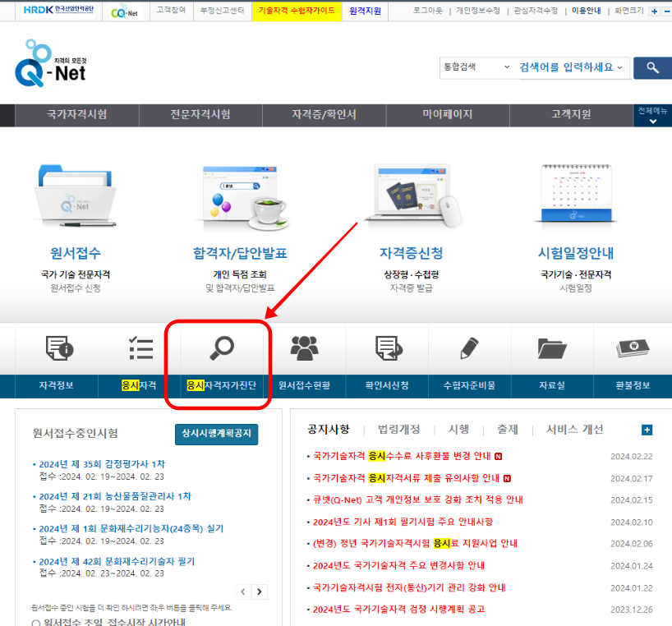This screenshot has width=672, height=626.
Task: Click the 수험자준비물 pencil icon
Action: [x=468, y=348]
